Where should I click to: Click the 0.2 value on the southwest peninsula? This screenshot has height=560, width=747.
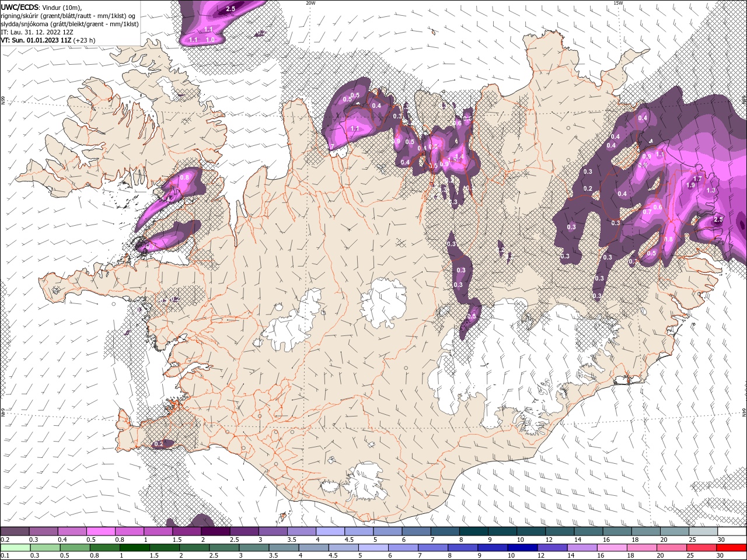158,444
